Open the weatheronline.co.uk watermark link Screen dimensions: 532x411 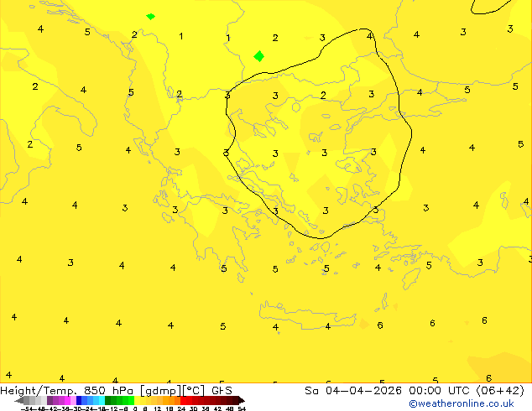coord(461,403)
